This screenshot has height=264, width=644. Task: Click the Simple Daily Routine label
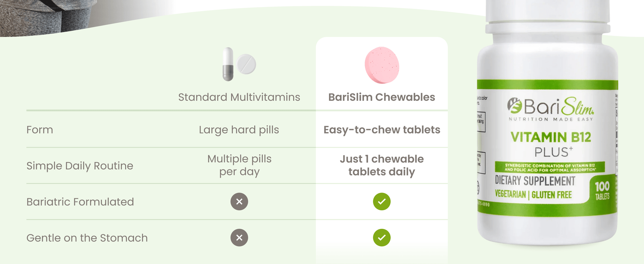point(80,166)
